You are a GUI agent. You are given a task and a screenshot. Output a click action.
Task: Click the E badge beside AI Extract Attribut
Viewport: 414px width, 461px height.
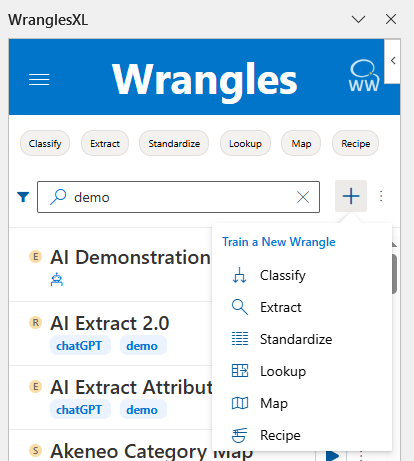(36, 387)
